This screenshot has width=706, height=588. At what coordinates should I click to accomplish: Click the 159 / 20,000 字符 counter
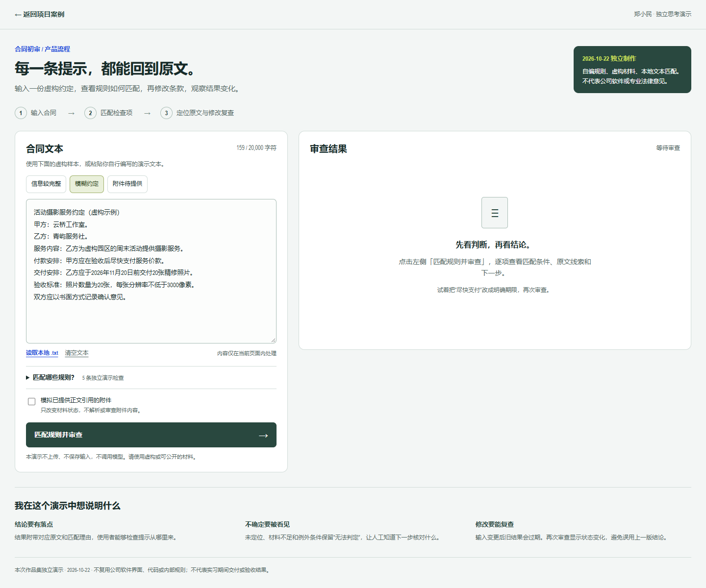(256, 147)
